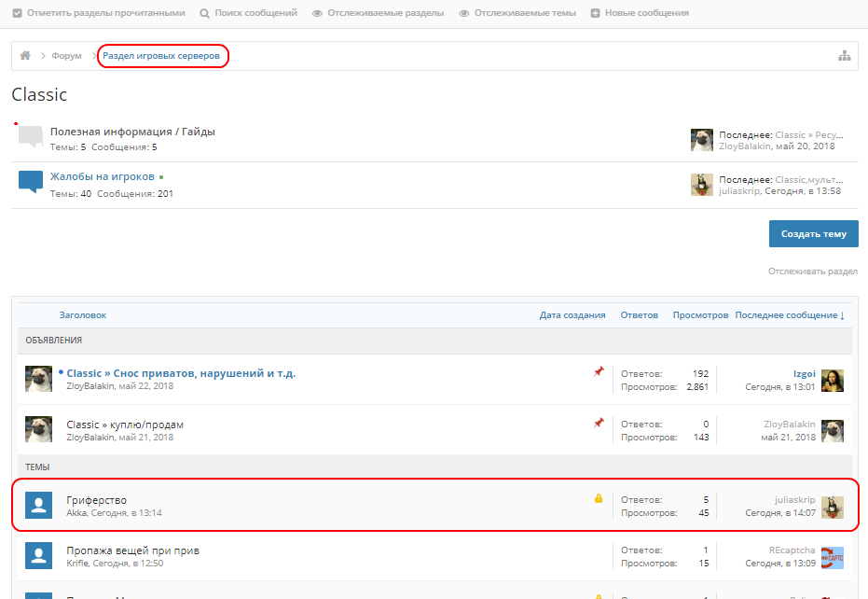Click the red pin icon on Снос приватов thread
Viewport: 868px width, 599px height.
pyautogui.click(x=599, y=371)
